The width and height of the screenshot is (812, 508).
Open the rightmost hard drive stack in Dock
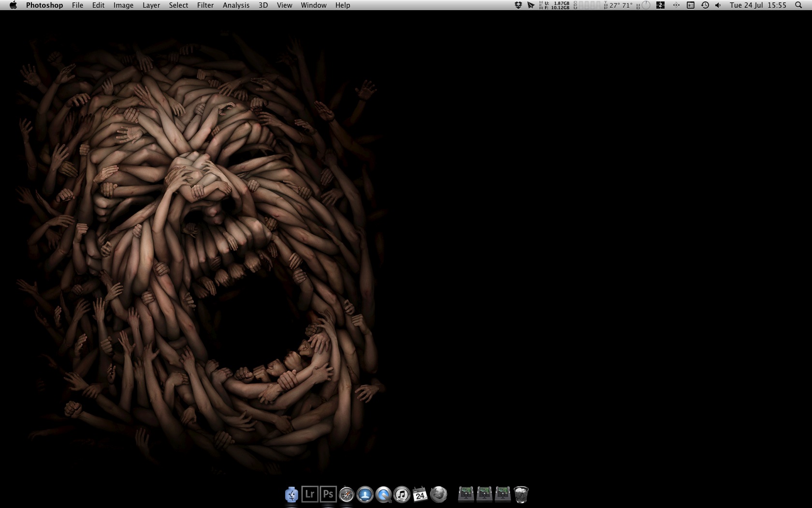503,494
